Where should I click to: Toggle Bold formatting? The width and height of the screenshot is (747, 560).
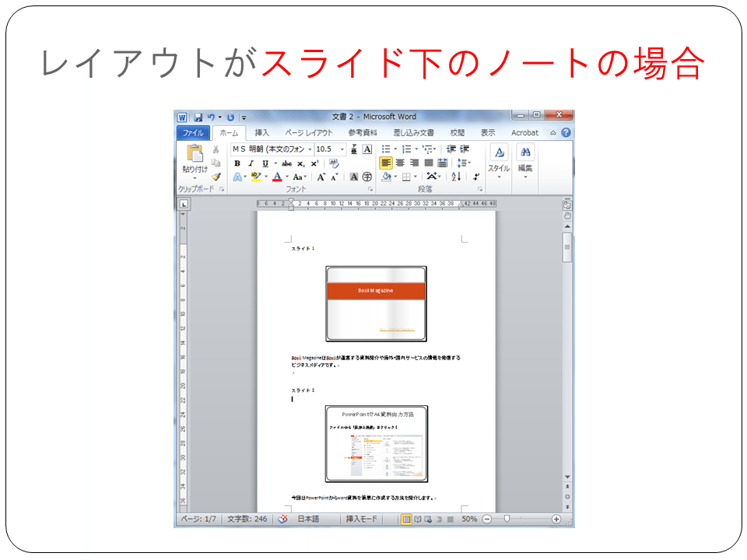(237, 163)
